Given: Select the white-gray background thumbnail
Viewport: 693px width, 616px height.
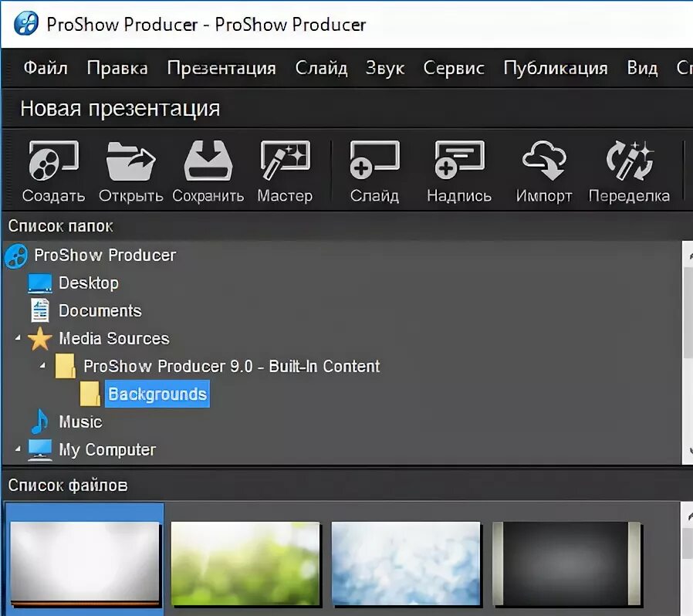Looking at the screenshot, I should [85, 564].
